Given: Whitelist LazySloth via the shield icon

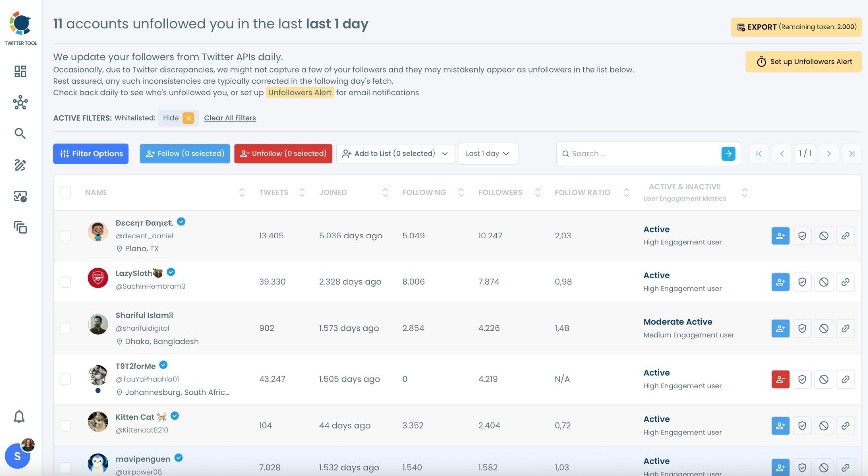Looking at the screenshot, I should coord(802,281).
